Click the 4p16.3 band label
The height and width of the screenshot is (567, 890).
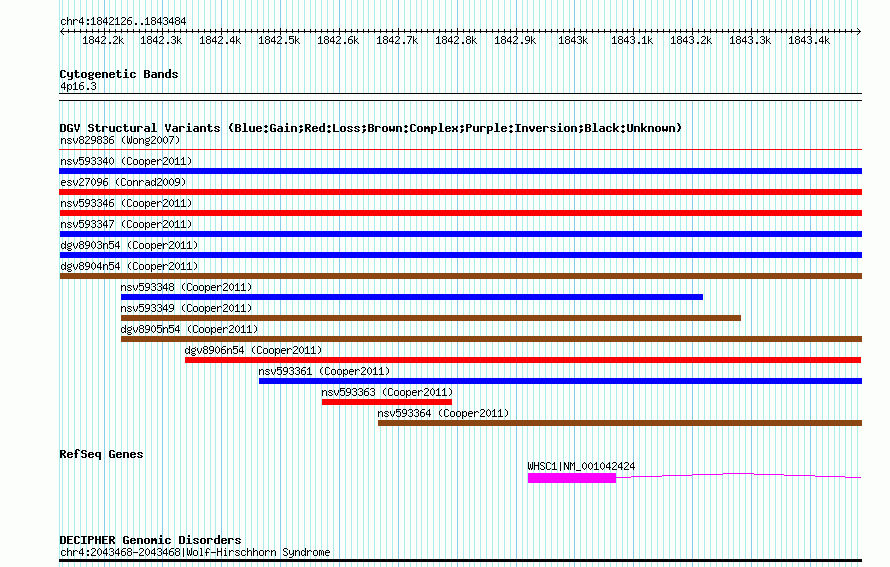pyautogui.click(x=78, y=86)
